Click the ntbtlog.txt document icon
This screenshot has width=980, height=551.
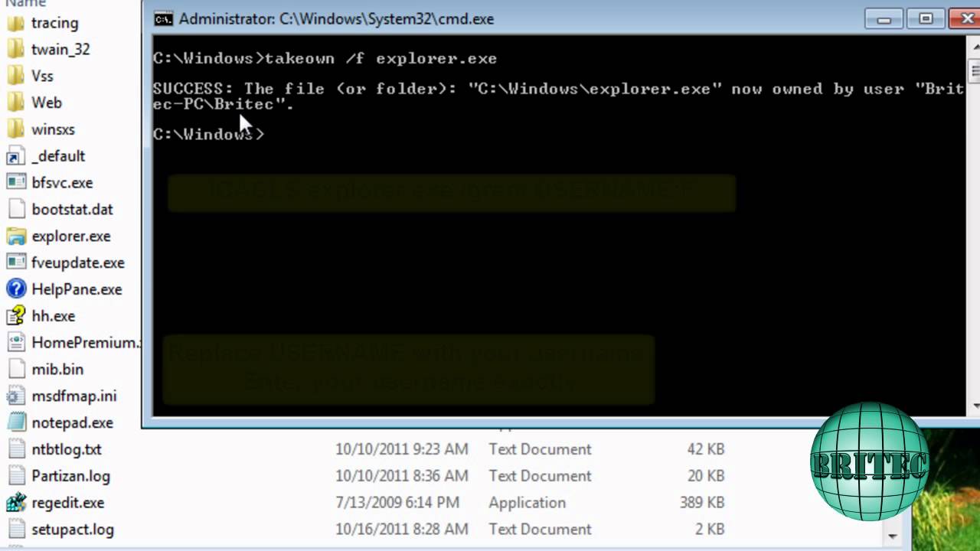point(15,449)
